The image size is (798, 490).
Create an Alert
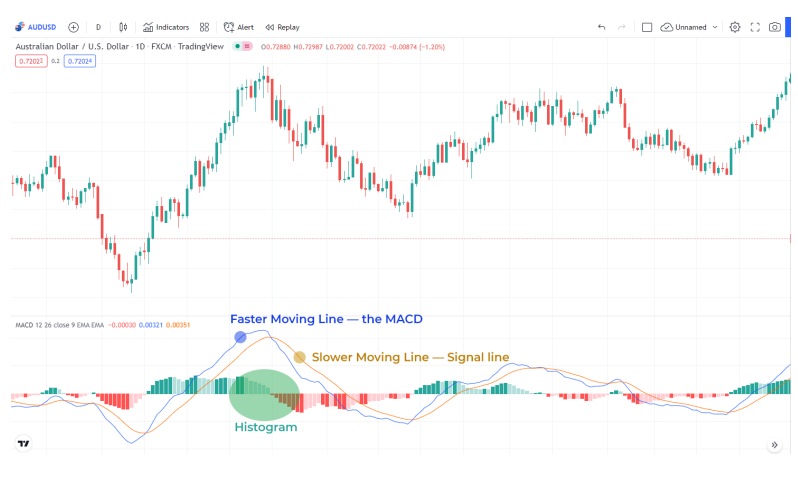(x=239, y=27)
